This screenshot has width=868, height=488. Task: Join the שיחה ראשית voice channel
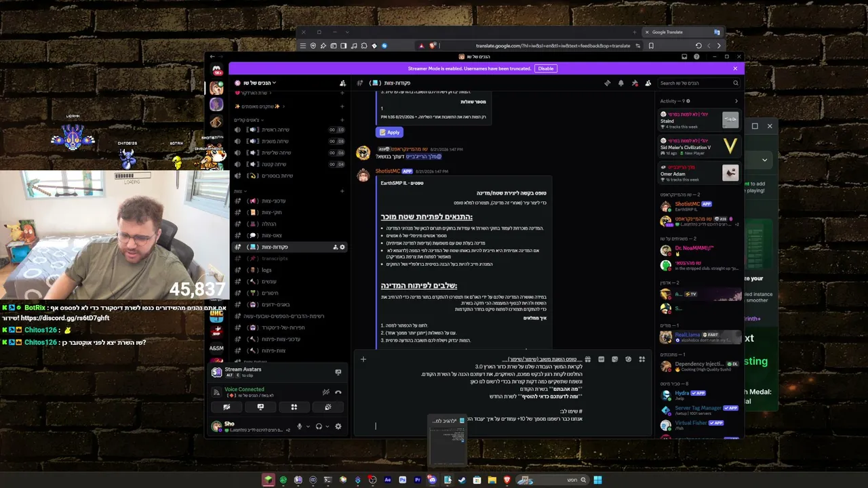coord(288,129)
